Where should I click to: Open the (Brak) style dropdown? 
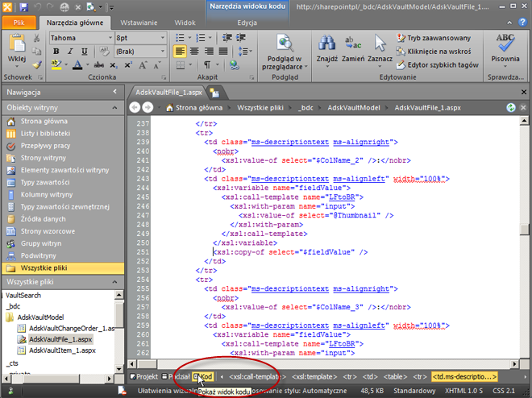pos(163,52)
